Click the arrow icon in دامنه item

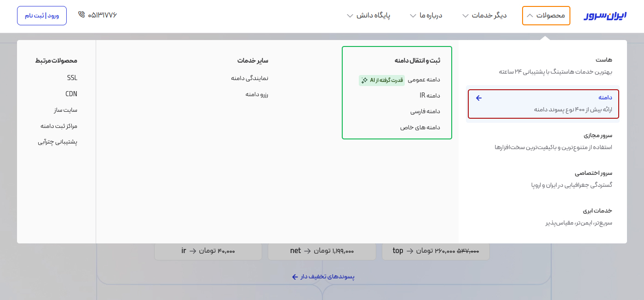pos(478,98)
